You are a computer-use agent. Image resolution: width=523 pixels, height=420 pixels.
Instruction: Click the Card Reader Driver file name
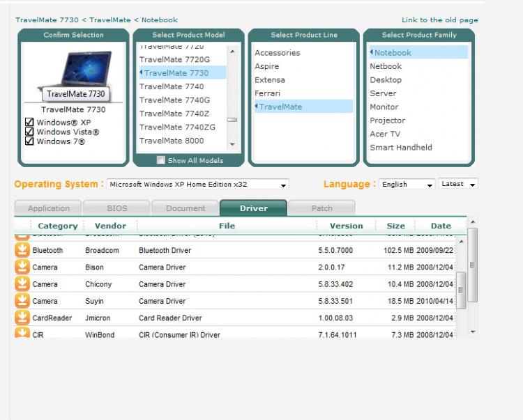170,318
